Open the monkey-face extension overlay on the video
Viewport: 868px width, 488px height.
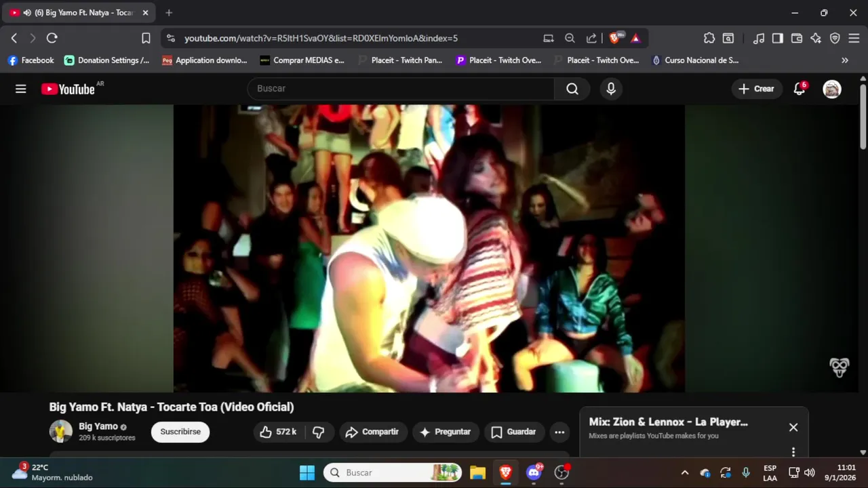[x=840, y=367]
